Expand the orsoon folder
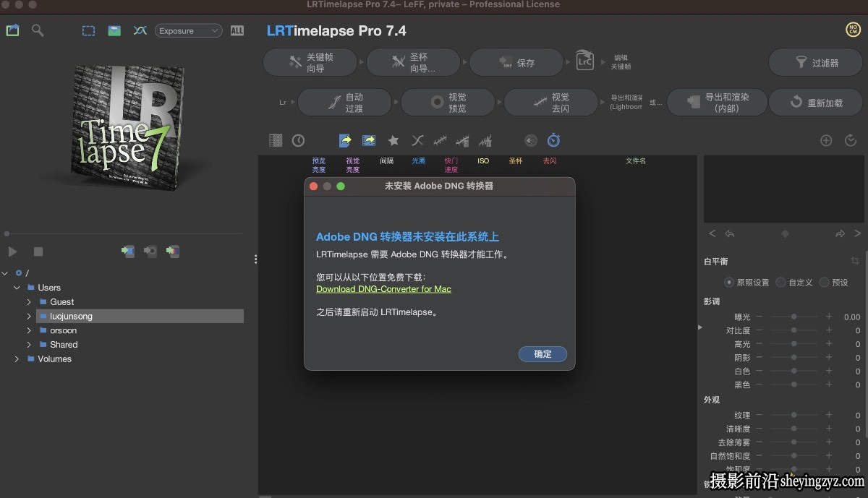868x498 pixels. [x=29, y=330]
